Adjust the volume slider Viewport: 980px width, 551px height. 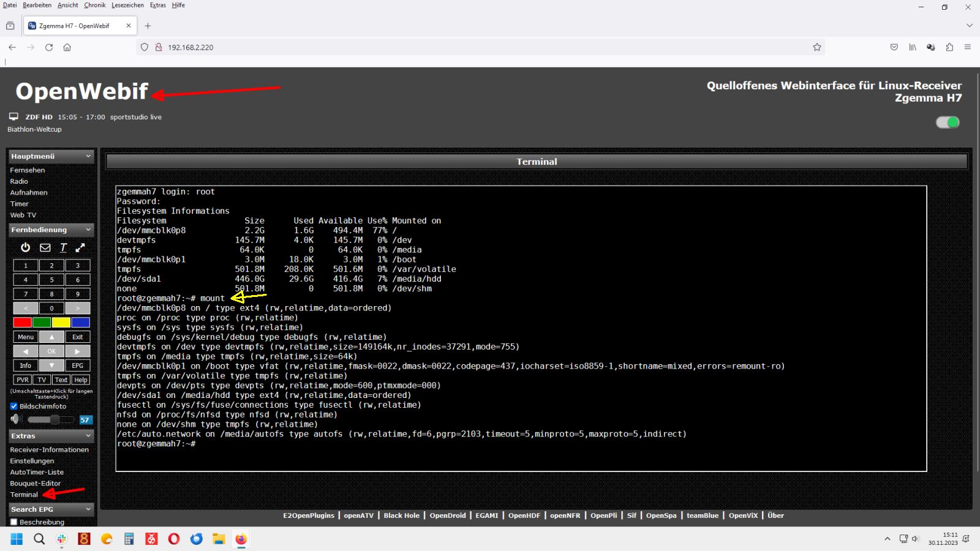(51, 419)
